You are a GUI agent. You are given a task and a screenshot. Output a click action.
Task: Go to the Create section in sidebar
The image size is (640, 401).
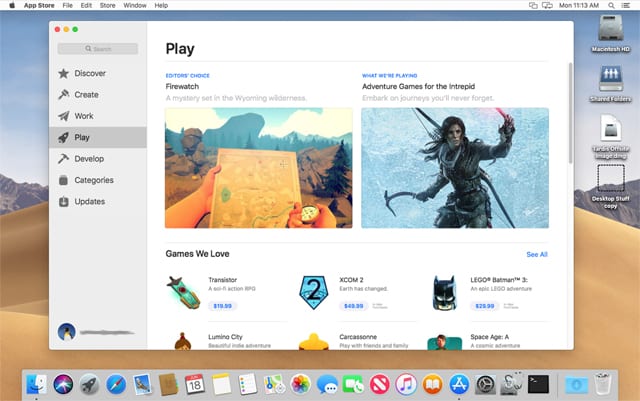coord(86,95)
